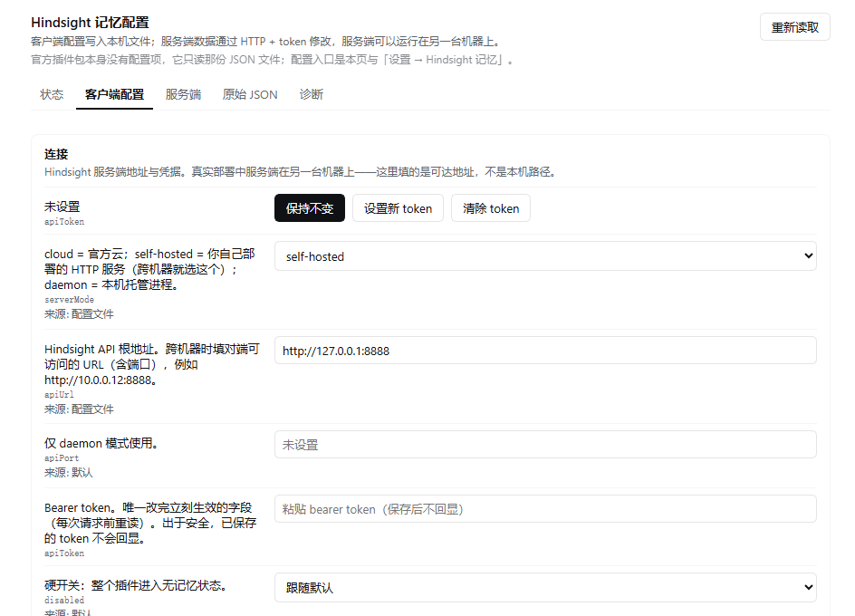This screenshot has height=616, width=855.
Task: Choose the 设置新 token option
Action: (x=398, y=207)
